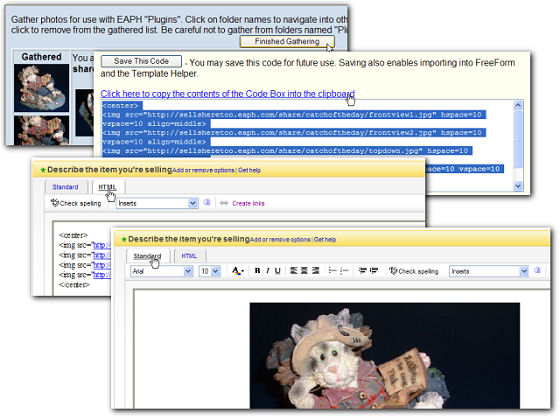Viewport: 560px width, 420px height.
Task: Click Get help link in front editor
Action: pos(325,240)
